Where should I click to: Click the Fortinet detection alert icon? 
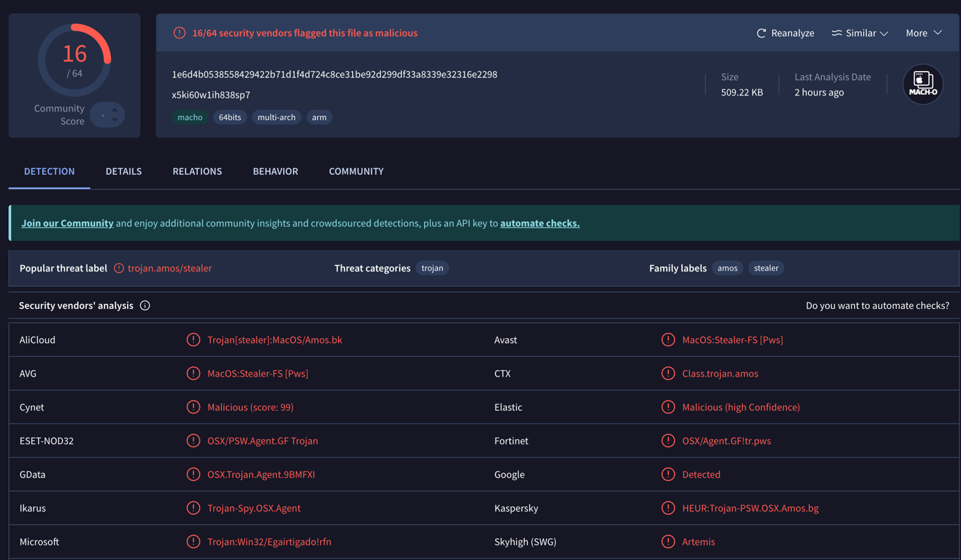(x=668, y=441)
